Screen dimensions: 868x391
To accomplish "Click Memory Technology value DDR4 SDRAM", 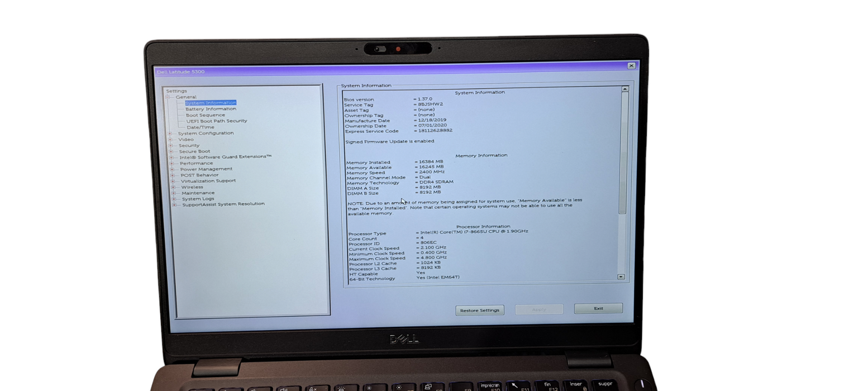I will [x=436, y=182].
